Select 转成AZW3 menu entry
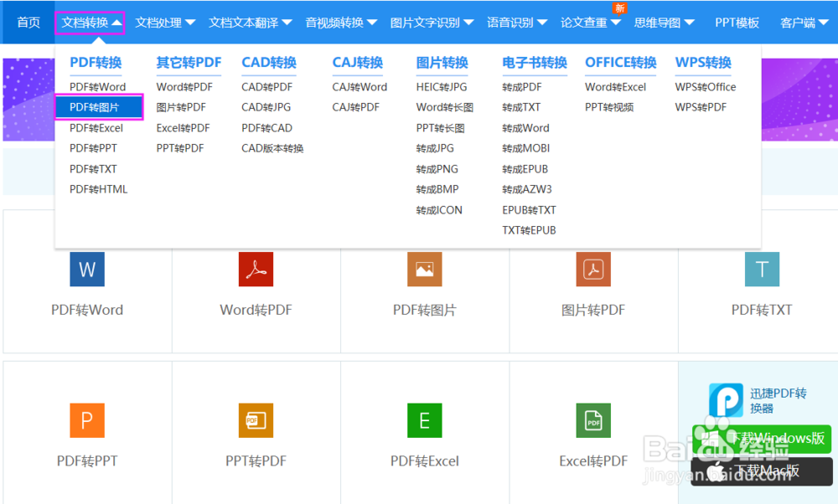 pyautogui.click(x=527, y=189)
